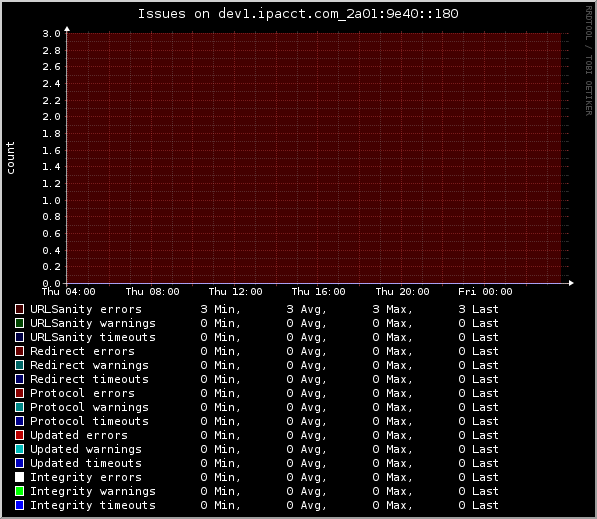The height and width of the screenshot is (519, 597).
Task: Click the count y-axis label
Action: click(10, 158)
